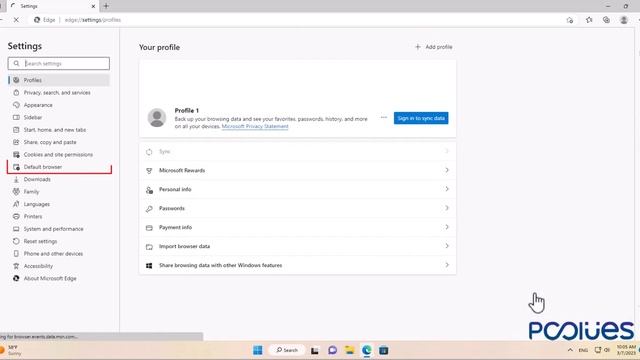This screenshot has width=640, height=360.
Task: Open Favorites star icon in toolbar
Action: tap(589, 20)
